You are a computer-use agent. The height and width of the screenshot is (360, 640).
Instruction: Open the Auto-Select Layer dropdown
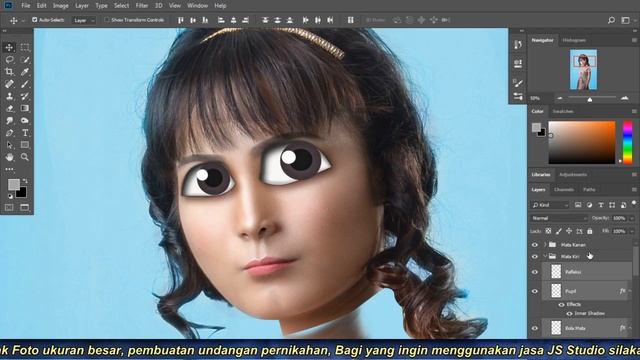(84, 20)
